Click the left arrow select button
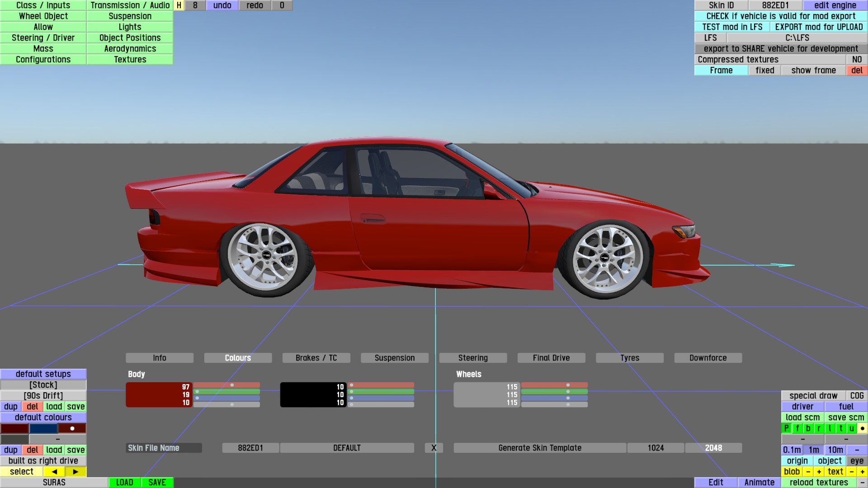 pos(54,471)
